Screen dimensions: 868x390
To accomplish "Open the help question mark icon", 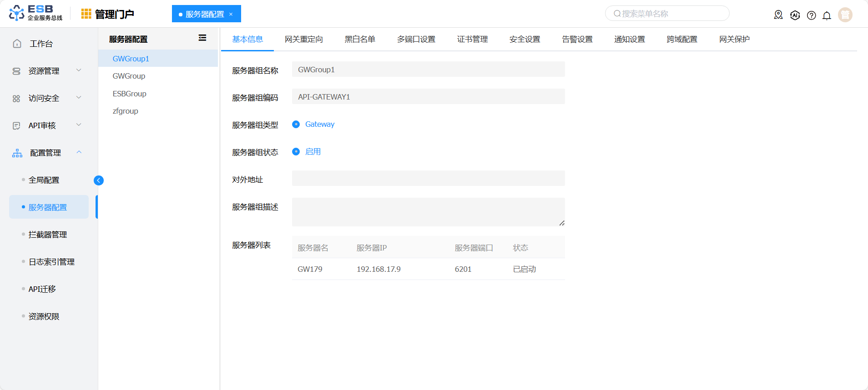I will (x=811, y=15).
